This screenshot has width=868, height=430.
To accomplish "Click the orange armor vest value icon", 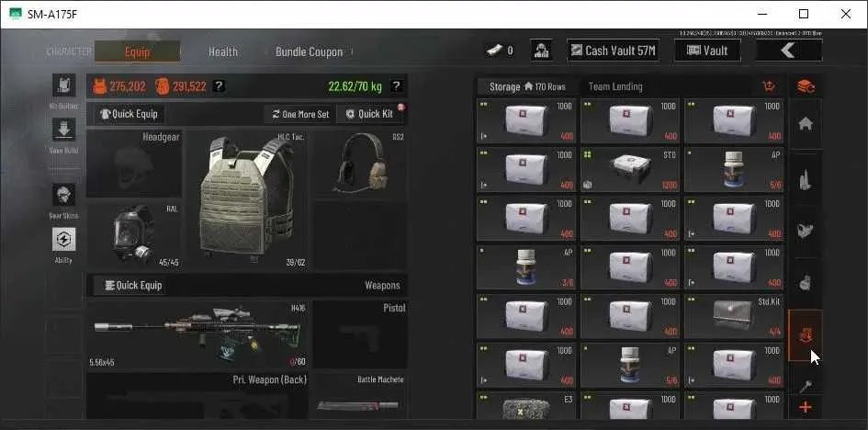I will (x=99, y=86).
